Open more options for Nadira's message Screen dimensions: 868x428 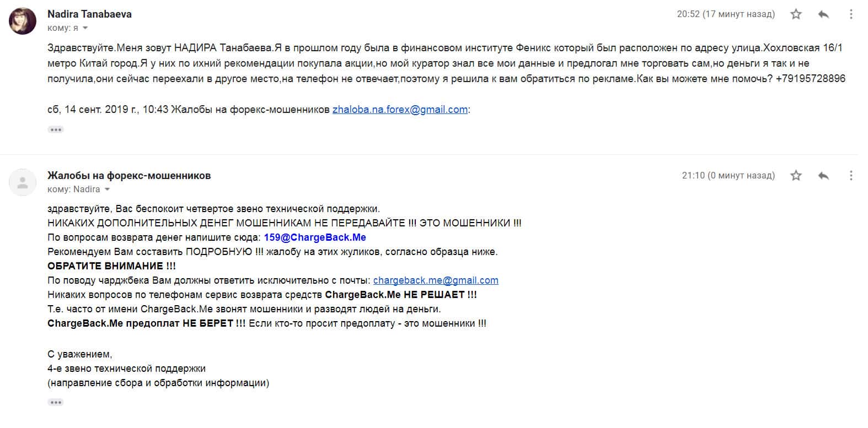pos(851,14)
